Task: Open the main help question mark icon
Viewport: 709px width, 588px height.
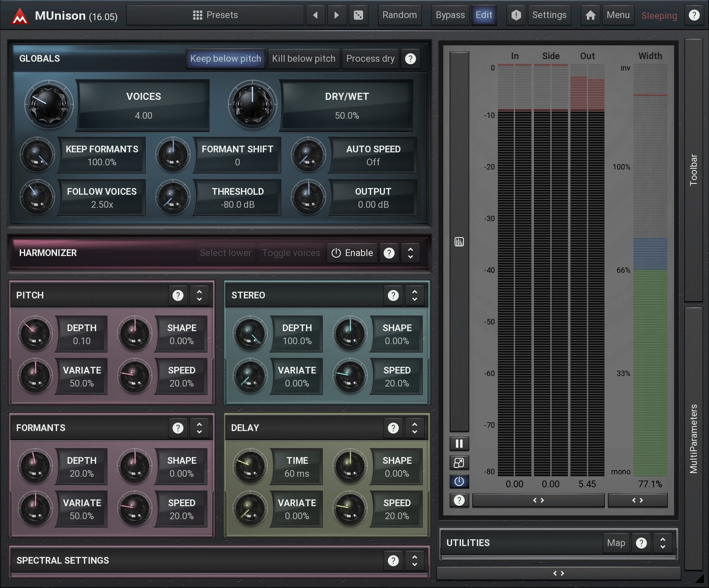Action: point(694,15)
